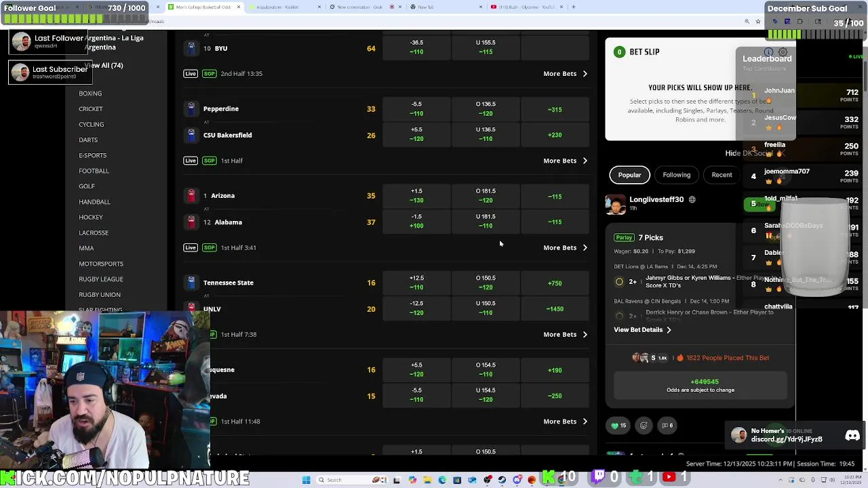Click 1822 People Placed This Bet
The image size is (868, 488).
coord(726,358)
